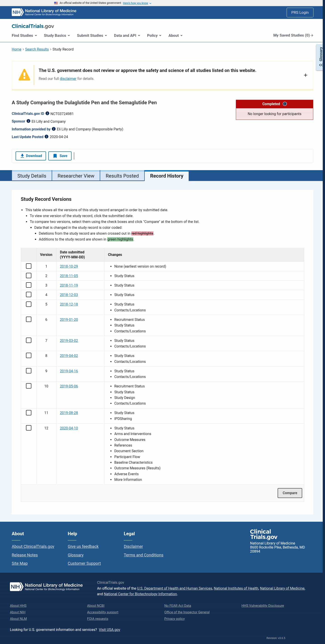Check the version 10 checkbox
The height and width of the screenshot is (644, 325).
click(29, 386)
